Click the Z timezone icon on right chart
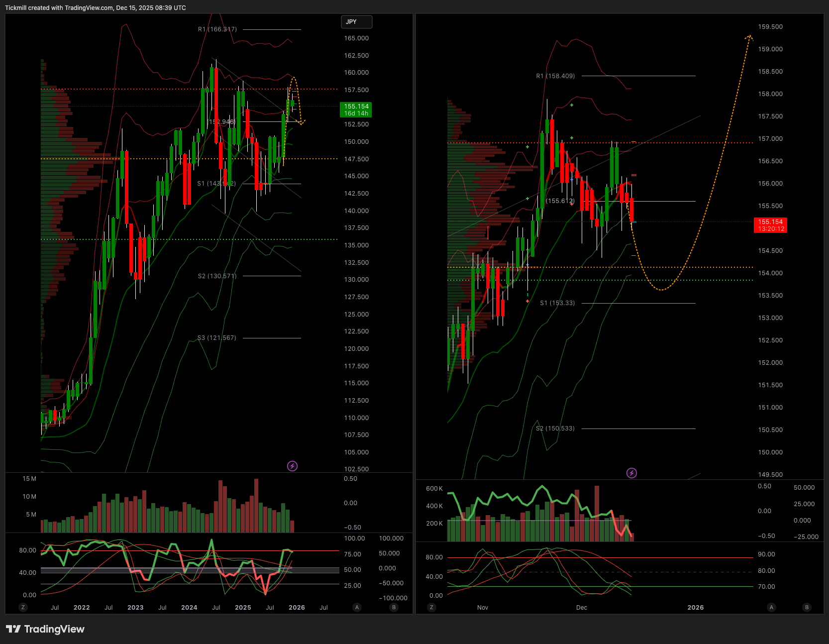 431,607
